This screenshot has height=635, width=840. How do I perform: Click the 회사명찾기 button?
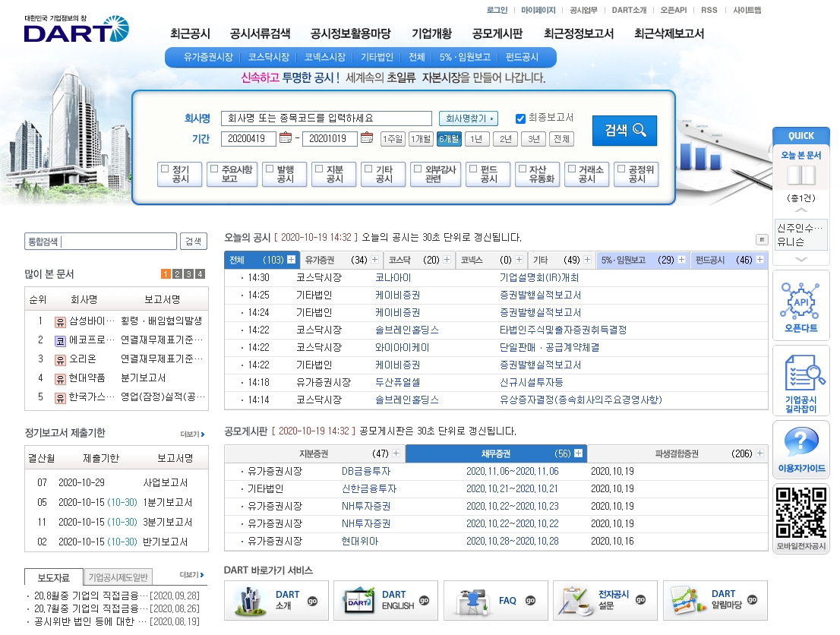pyautogui.click(x=468, y=118)
